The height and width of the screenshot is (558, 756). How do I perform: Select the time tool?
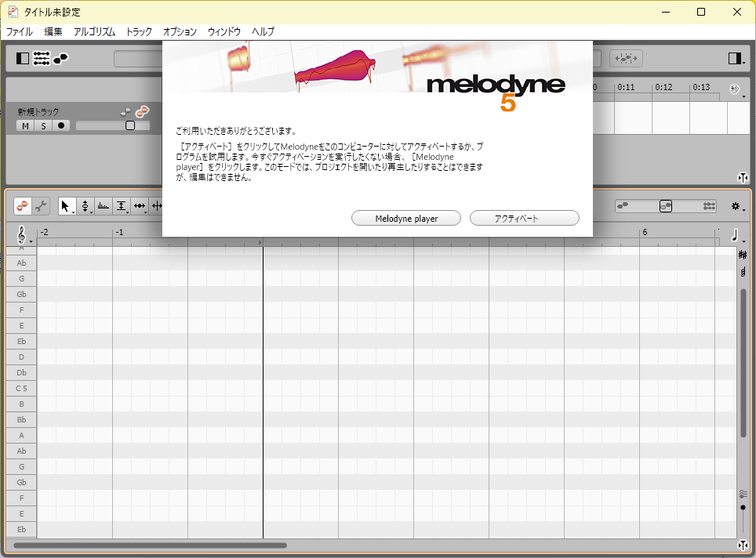tap(140, 206)
